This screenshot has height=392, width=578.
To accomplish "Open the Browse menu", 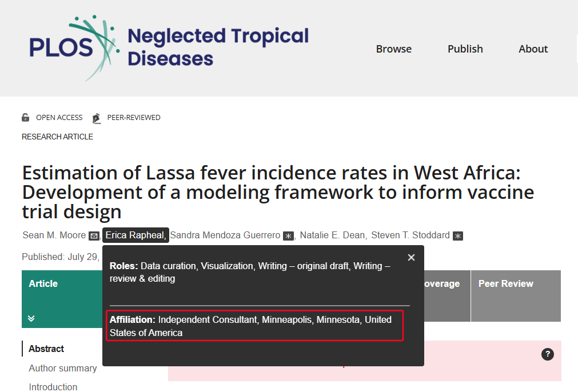I will click(393, 49).
